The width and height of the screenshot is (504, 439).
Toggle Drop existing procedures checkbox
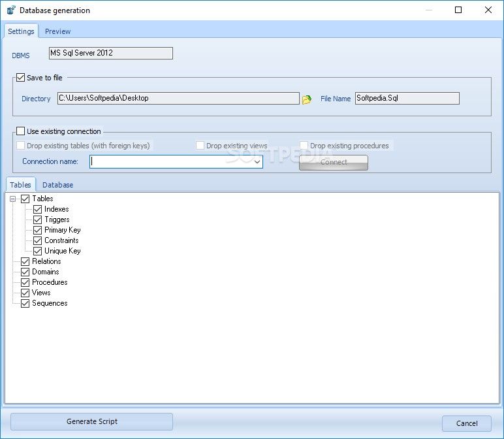tap(304, 146)
